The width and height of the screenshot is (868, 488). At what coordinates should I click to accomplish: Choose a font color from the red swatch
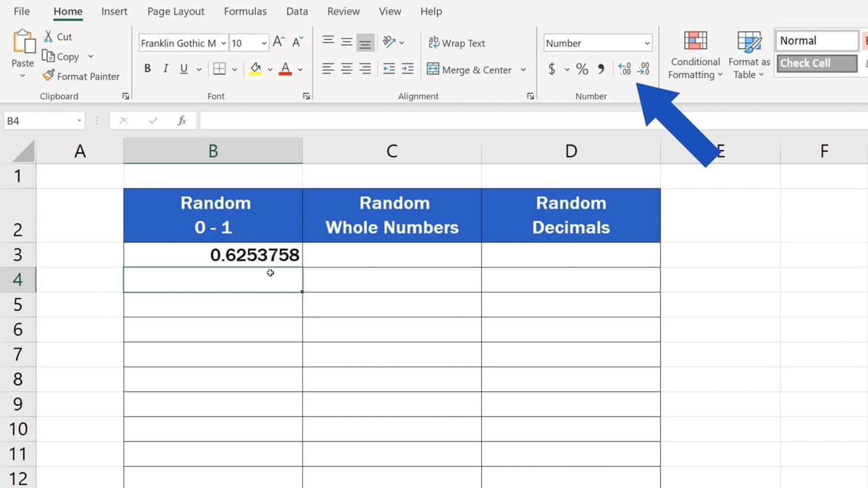285,74
